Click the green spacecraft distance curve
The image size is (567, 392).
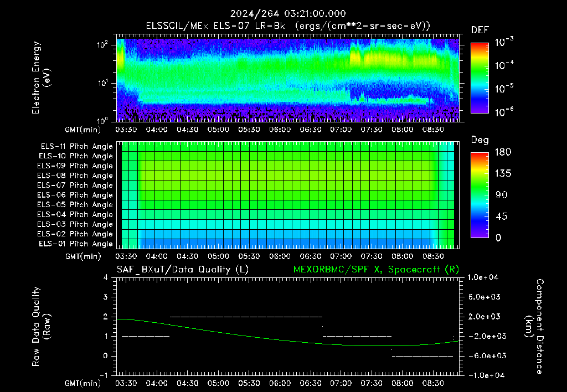287,341
